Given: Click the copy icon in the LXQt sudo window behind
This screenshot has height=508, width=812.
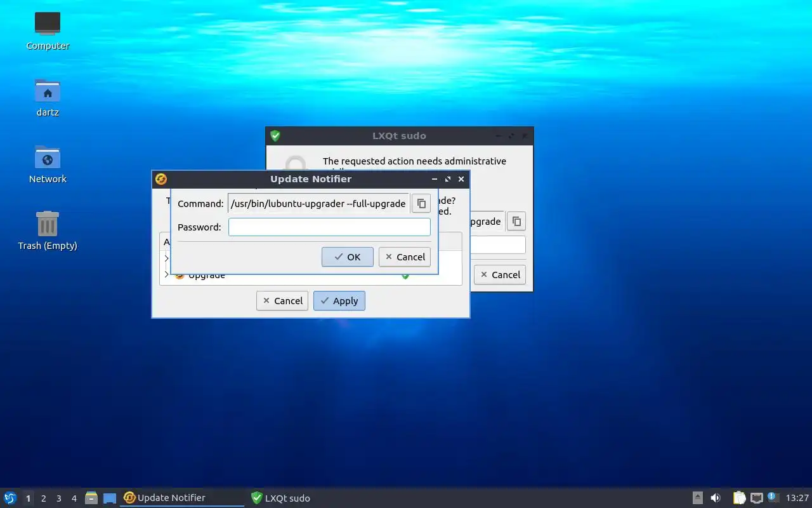Looking at the screenshot, I should 516,221.
